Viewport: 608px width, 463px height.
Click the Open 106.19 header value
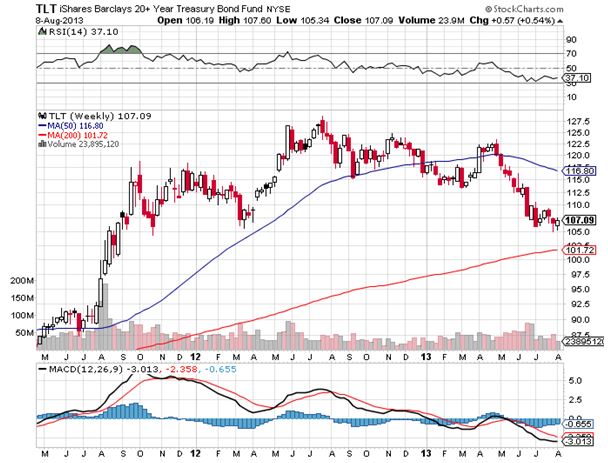(x=185, y=20)
